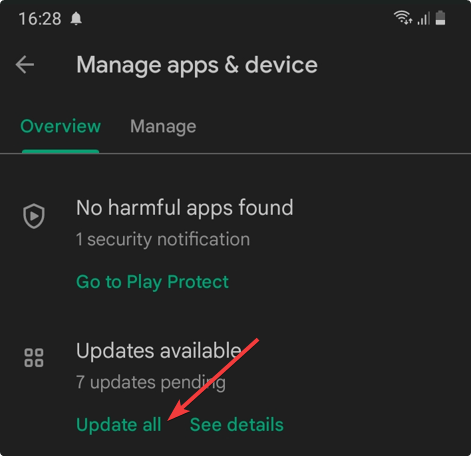
Task: Select the No harmful apps found heading
Action: [185, 208]
